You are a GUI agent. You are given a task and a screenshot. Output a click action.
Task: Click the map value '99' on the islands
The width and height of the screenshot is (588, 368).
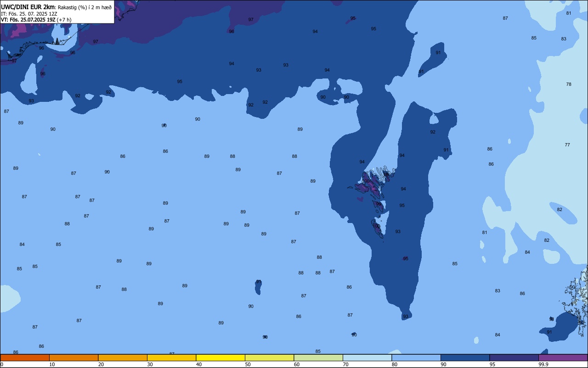pyautogui.click(x=379, y=204)
